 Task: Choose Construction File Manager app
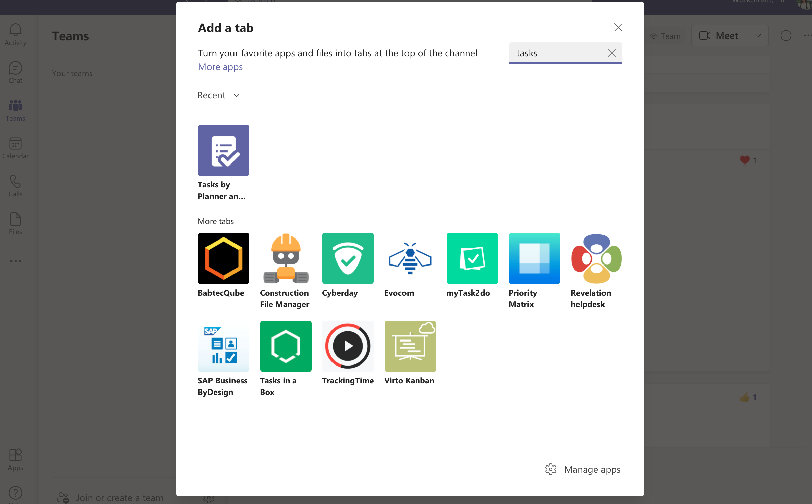tap(286, 258)
